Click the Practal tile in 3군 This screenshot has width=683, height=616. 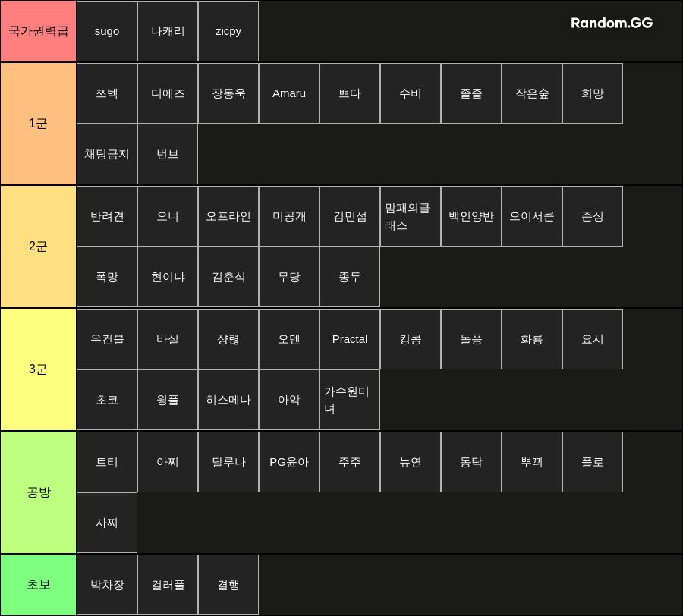pos(350,339)
